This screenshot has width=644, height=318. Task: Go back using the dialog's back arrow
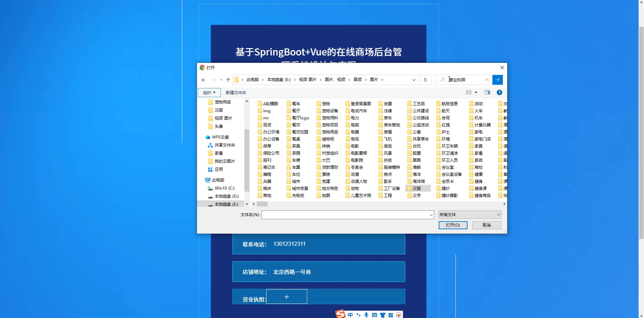pyautogui.click(x=203, y=80)
